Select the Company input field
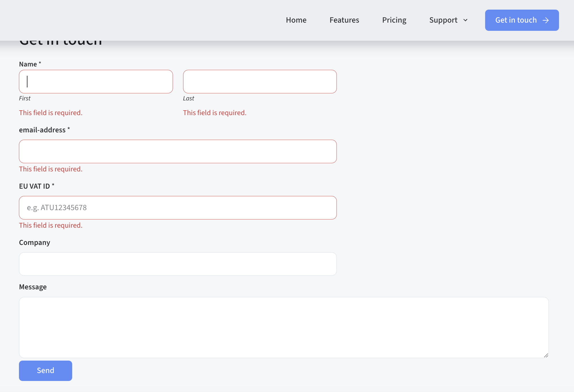574x392 pixels. (178, 264)
